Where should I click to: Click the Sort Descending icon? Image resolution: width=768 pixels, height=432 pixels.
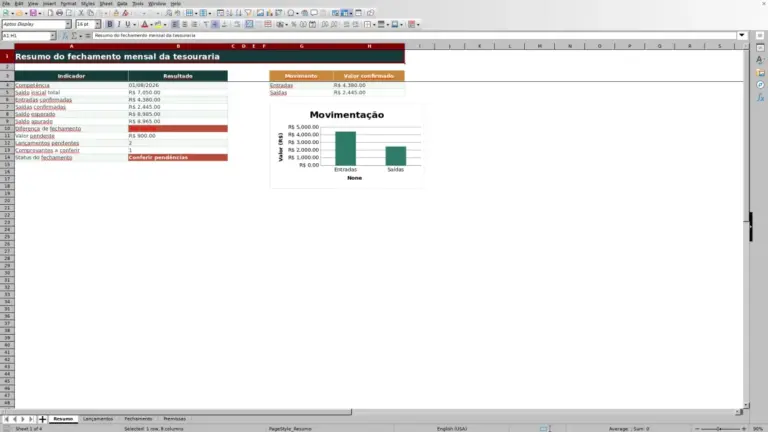[239, 13]
